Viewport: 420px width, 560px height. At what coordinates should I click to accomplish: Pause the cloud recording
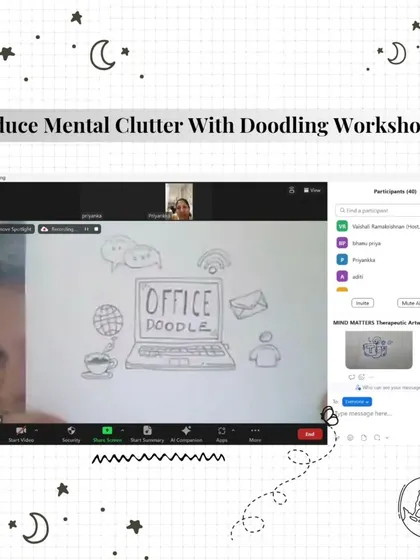point(86,229)
